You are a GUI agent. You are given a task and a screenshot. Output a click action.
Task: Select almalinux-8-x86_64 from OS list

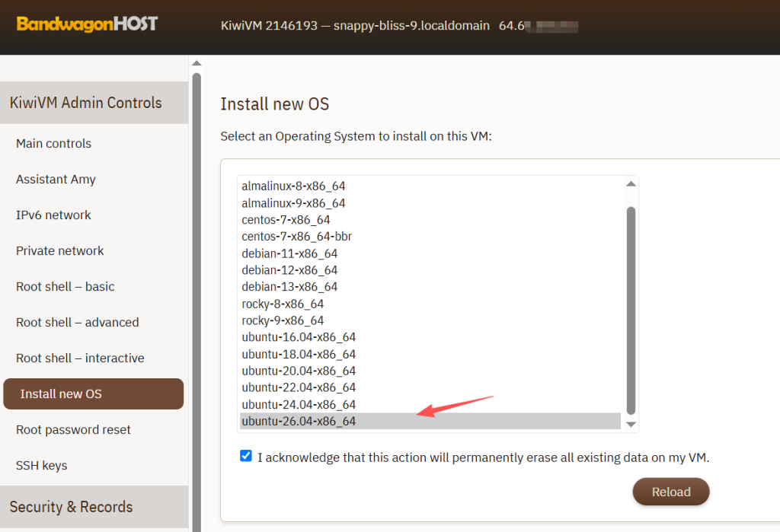430,186
